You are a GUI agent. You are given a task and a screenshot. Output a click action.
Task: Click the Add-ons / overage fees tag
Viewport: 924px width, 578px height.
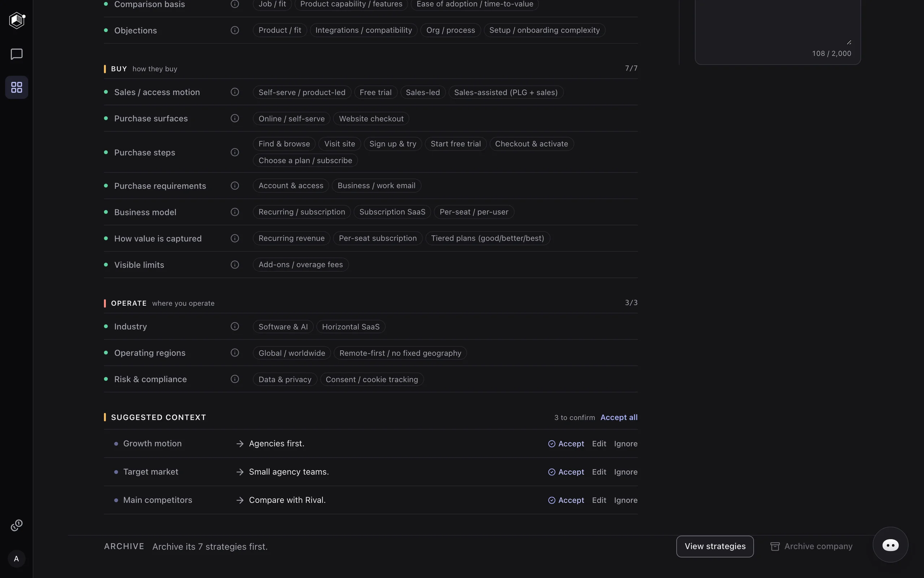[x=301, y=265]
